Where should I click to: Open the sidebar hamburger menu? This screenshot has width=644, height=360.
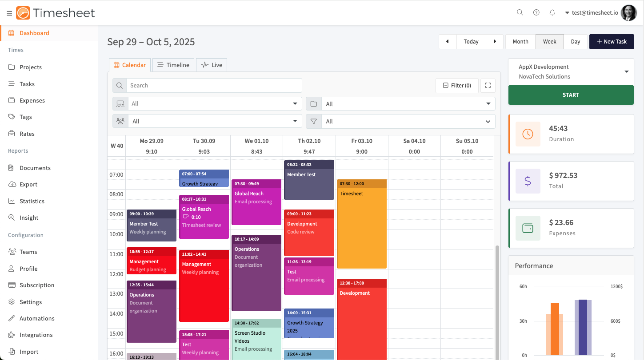9,13
